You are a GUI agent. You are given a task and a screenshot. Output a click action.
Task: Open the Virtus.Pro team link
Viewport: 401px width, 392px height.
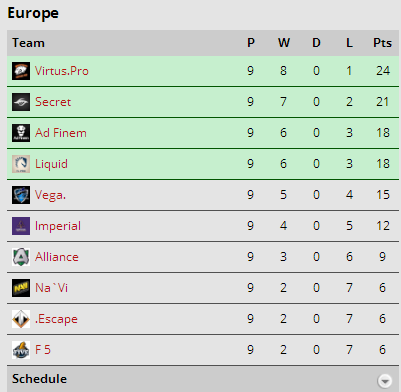tap(62, 71)
